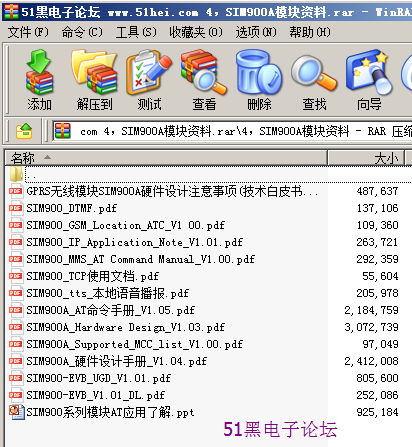The height and width of the screenshot is (447, 412).
Task: Open the 命令(C) menu
Action: (82, 32)
